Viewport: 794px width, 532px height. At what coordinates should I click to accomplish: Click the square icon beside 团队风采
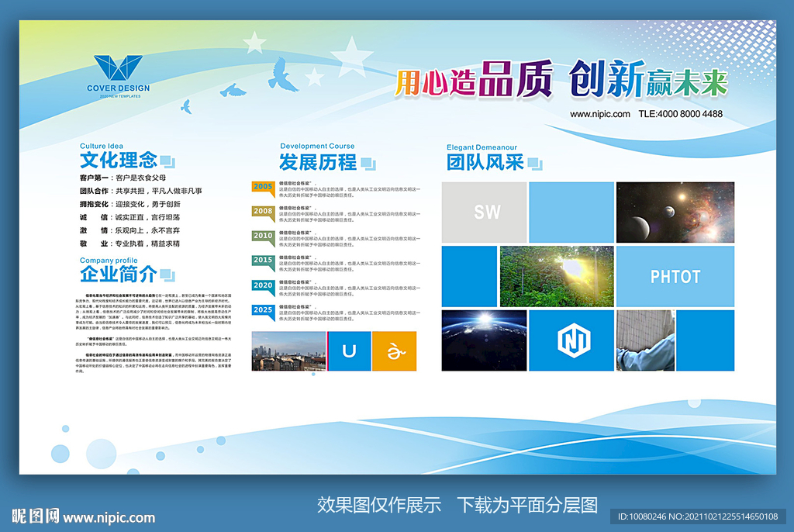(535, 164)
